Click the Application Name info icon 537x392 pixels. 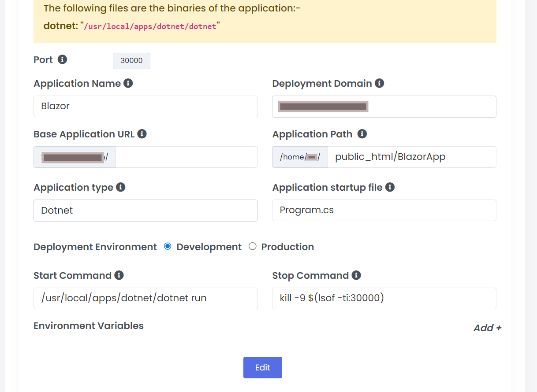[x=128, y=83]
